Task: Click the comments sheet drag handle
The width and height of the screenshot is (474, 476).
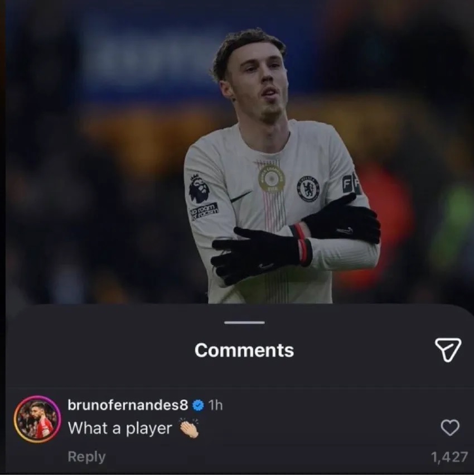Action: coord(245,323)
